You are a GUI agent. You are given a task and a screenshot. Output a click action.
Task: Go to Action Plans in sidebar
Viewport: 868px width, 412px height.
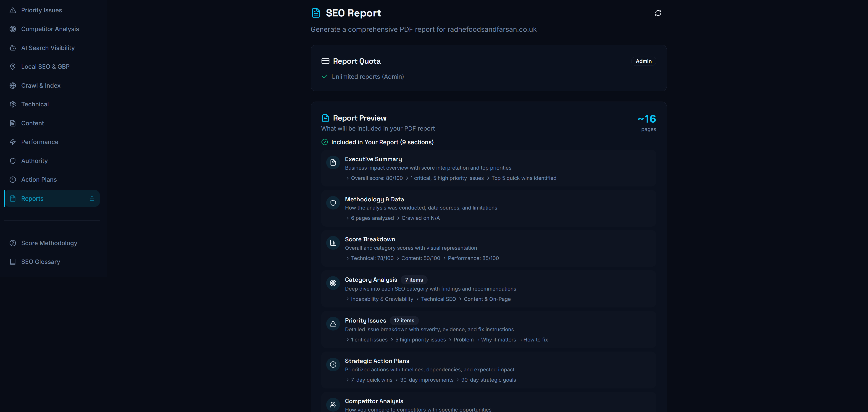39,180
